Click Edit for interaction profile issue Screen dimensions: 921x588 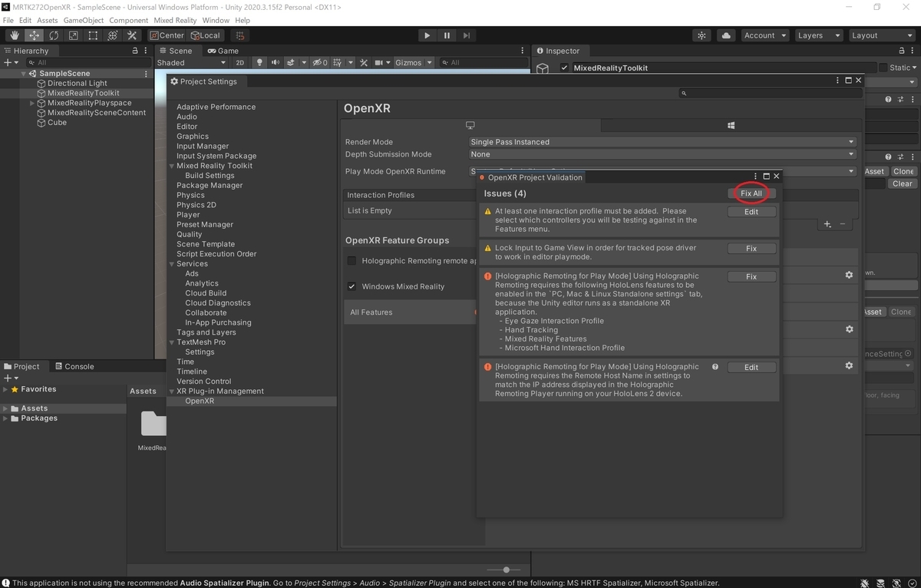point(751,212)
